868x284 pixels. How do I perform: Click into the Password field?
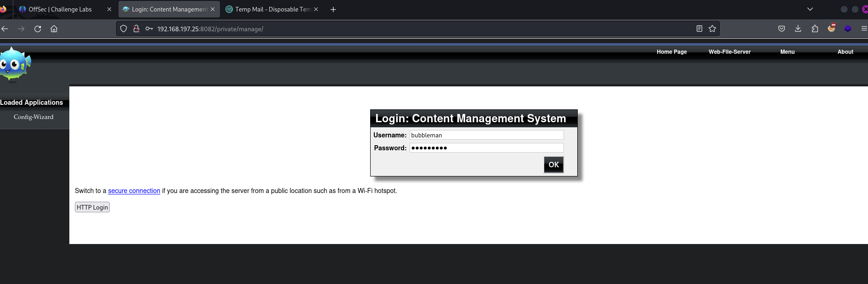486,148
